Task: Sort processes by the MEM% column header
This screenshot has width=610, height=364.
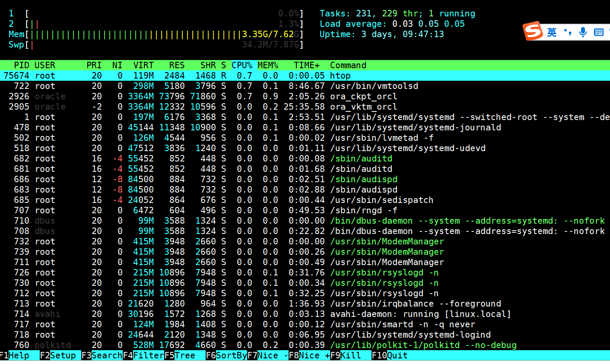Action: (x=267, y=65)
